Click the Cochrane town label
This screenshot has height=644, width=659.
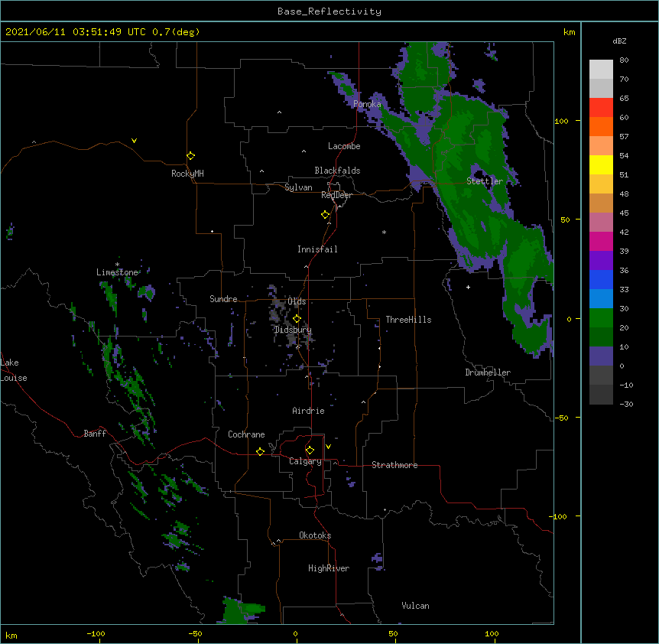[246, 434]
